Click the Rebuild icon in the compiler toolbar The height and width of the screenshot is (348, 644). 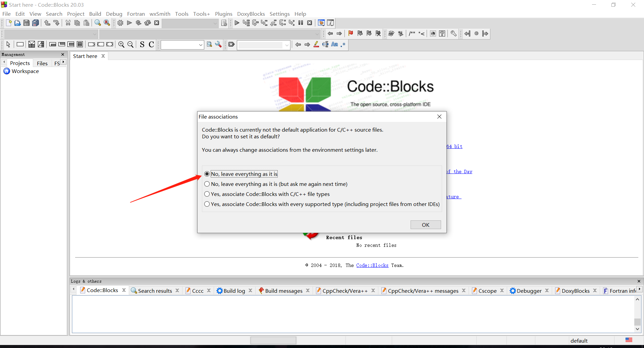point(148,23)
